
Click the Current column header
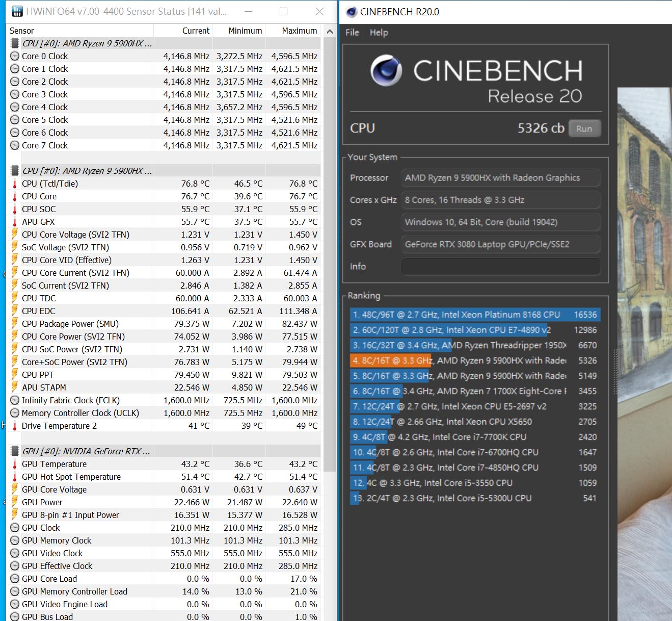pos(183,31)
